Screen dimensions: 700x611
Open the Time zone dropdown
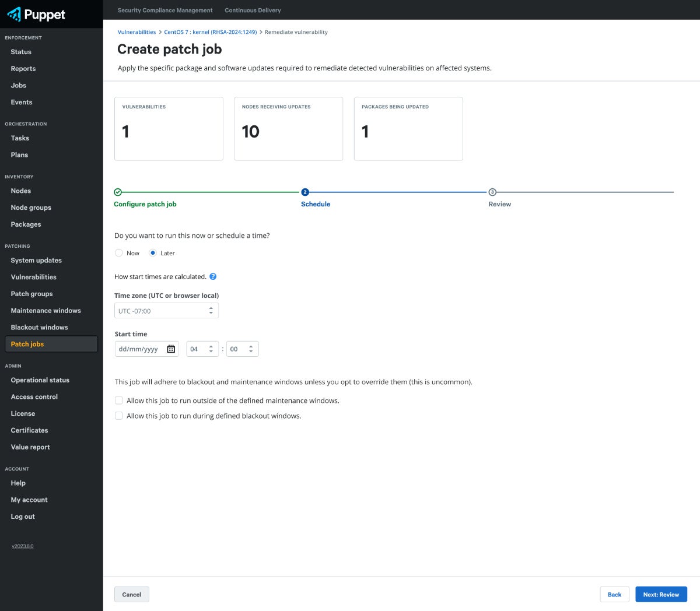(166, 311)
